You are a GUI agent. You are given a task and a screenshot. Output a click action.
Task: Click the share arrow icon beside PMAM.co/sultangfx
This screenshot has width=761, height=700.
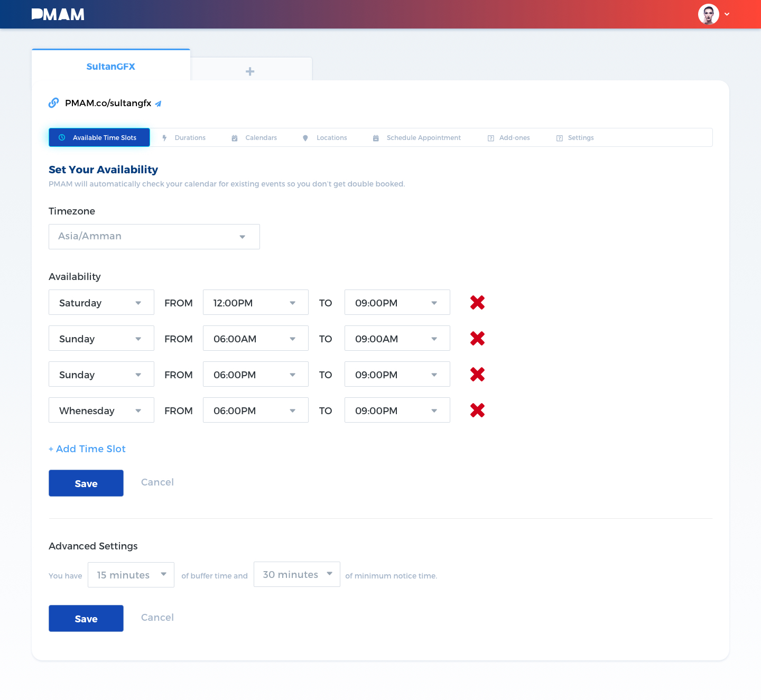(158, 104)
